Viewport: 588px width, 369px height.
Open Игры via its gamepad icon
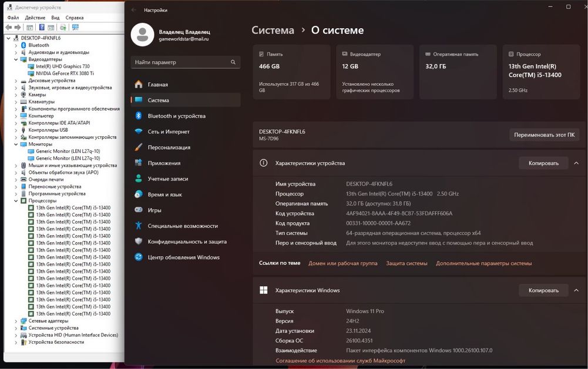(139, 210)
